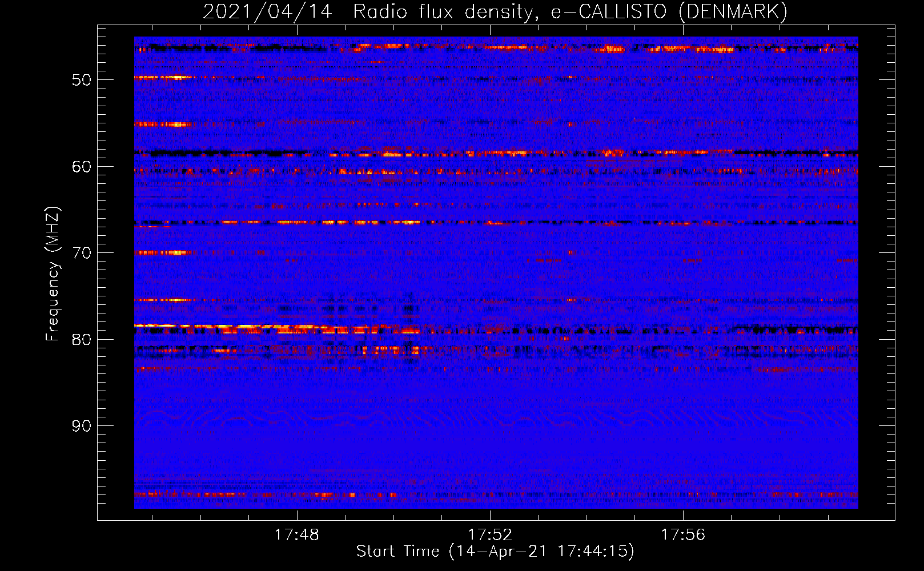Click the 17:52 time tick label

(x=490, y=535)
